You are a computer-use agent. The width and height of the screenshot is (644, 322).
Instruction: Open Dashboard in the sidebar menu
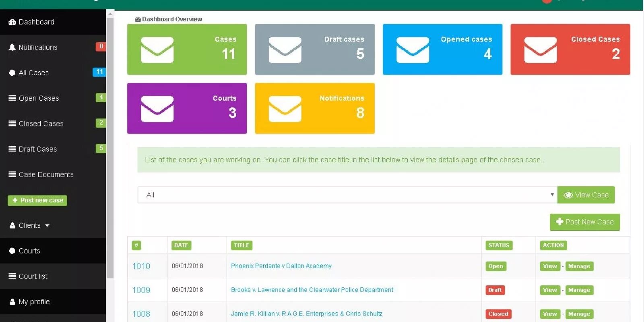(x=53, y=22)
